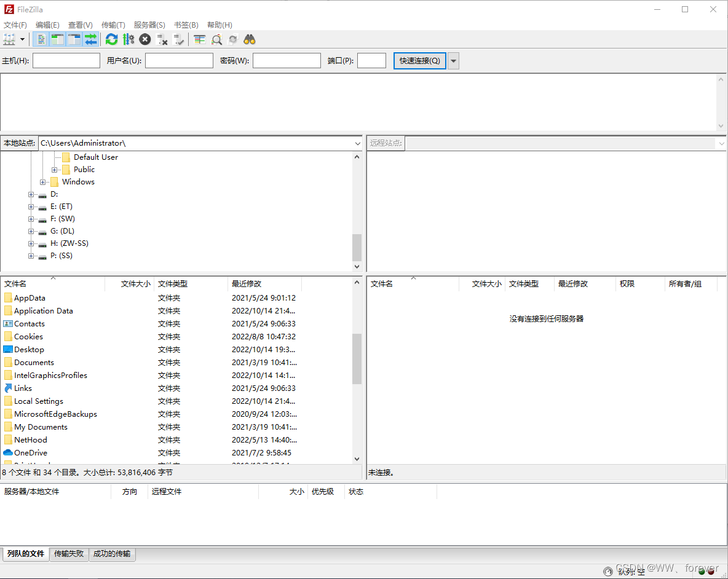
Task: Click the 快速连接(Q) button
Action: [x=420, y=61]
